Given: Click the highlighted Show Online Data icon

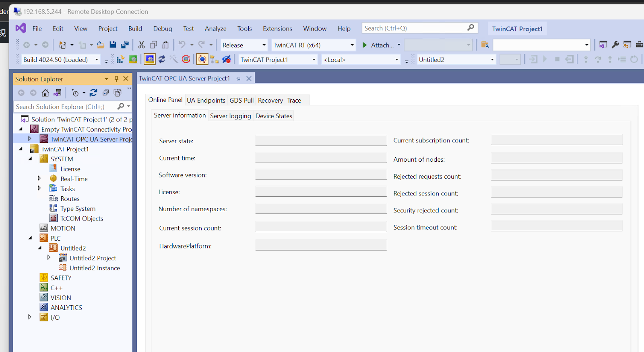Looking at the screenshot, I should [x=202, y=60].
